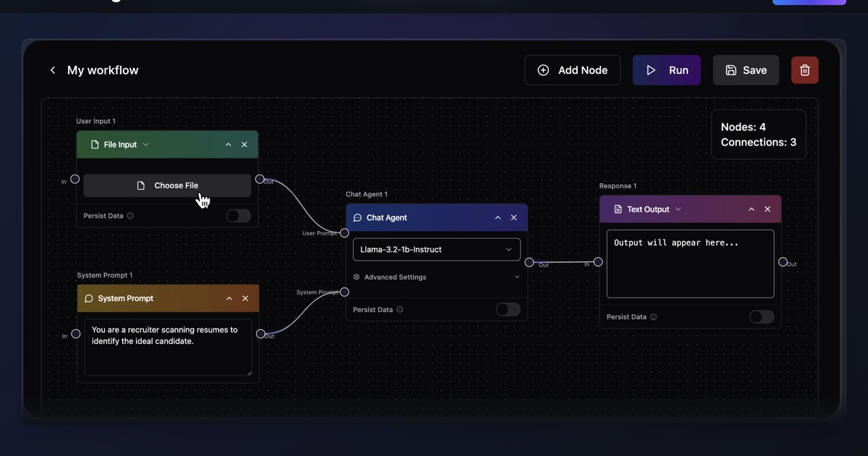
Task: Click the Chat Agent System Prompt input port
Action: 344,292
